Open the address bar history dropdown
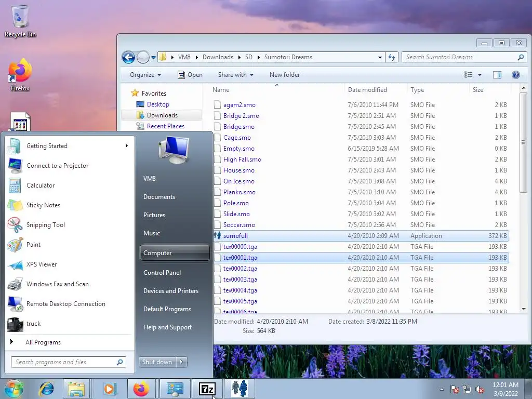 (x=380, y=57)
